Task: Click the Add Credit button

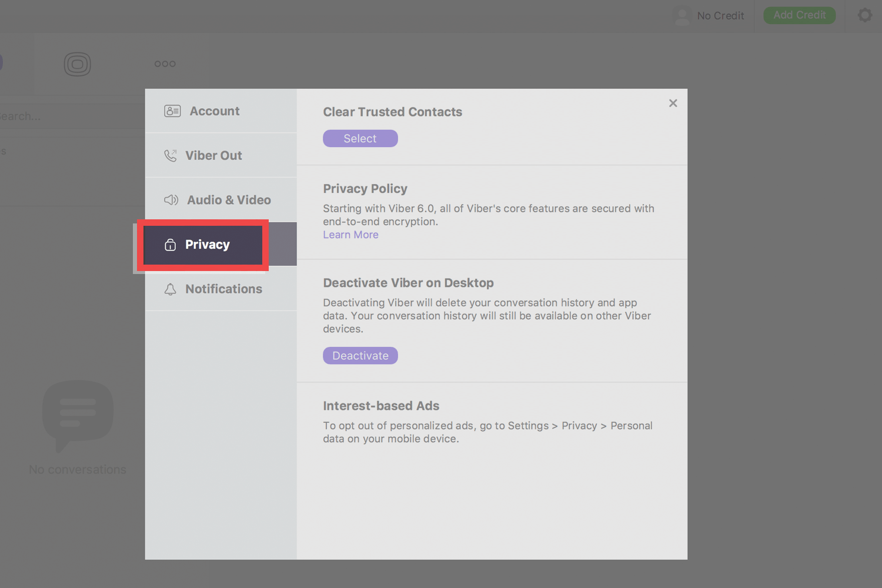Action: 799,15
